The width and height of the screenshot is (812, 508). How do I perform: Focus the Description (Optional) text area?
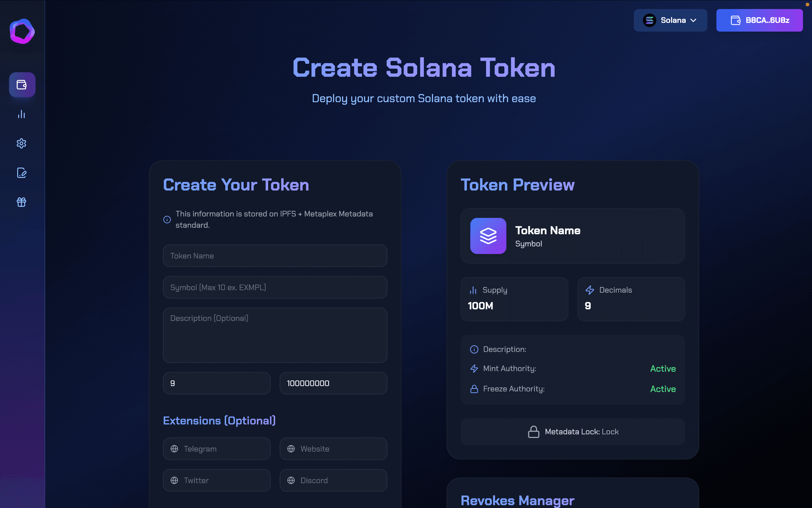[x=275, y=335]
